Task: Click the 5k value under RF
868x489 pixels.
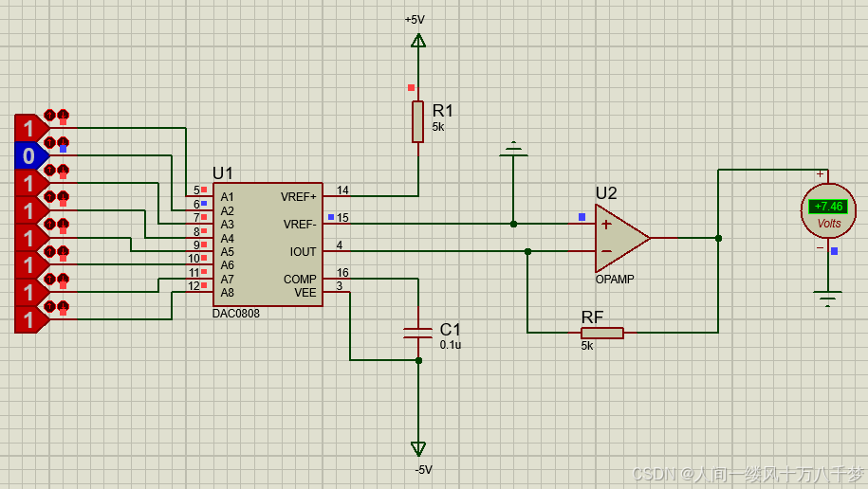Action: tap(587, 346)
